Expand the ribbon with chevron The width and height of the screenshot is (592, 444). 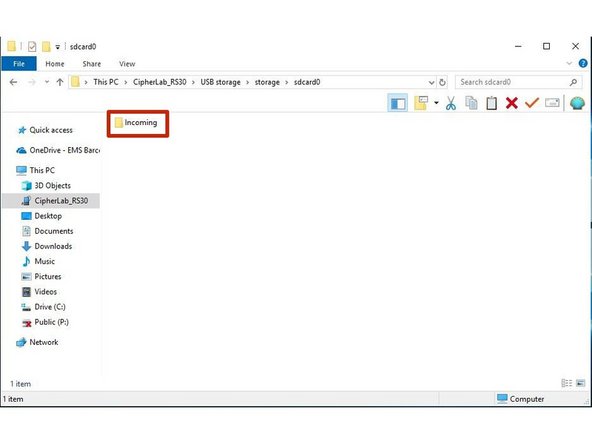coord(569,63)
